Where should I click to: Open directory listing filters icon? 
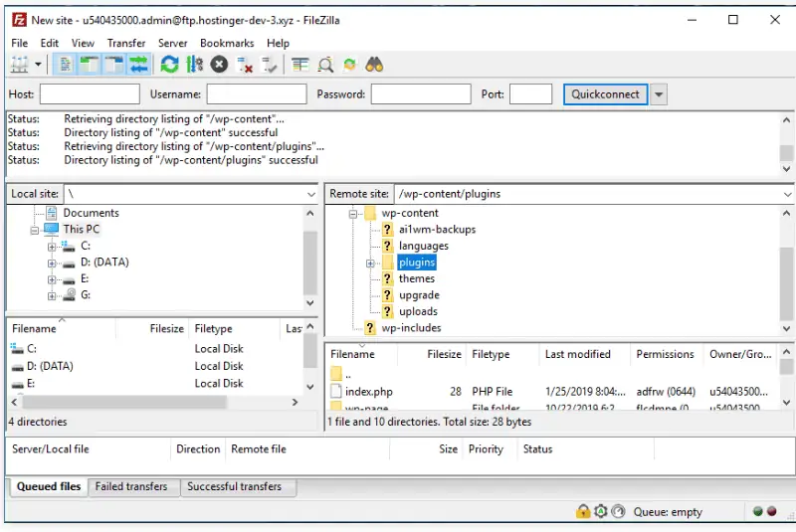300,65
